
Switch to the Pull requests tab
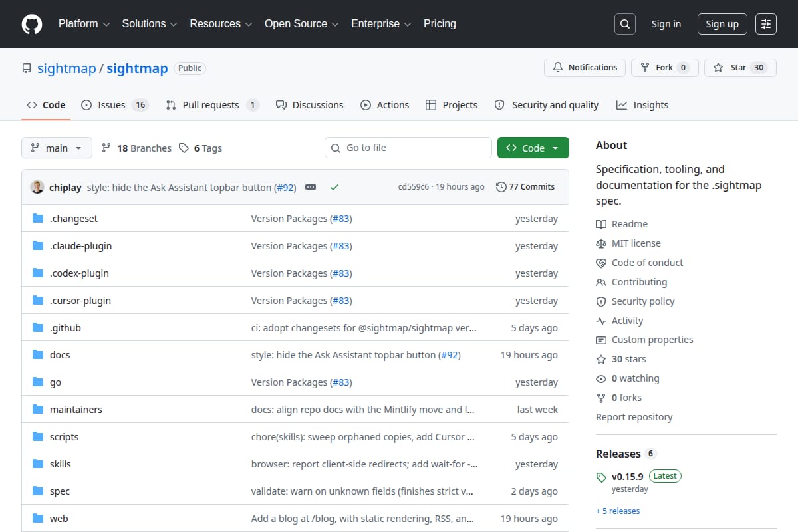click(x=212, y=105)
